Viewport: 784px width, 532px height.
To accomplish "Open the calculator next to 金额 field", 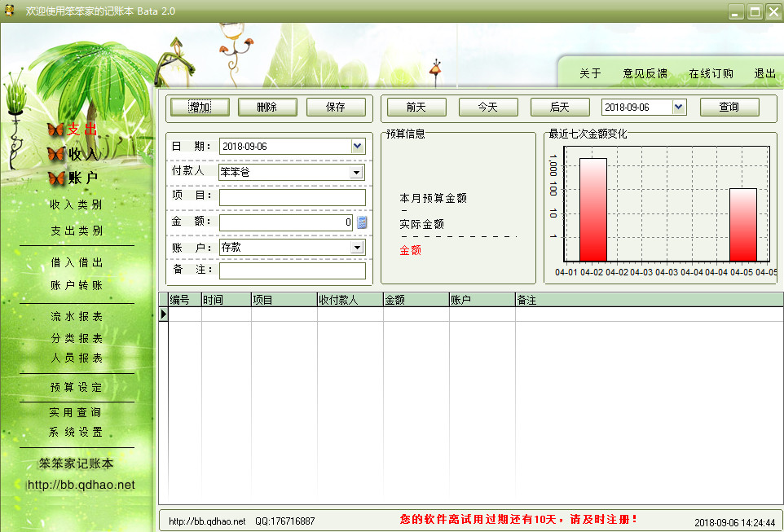I will [x=362, y=222].
